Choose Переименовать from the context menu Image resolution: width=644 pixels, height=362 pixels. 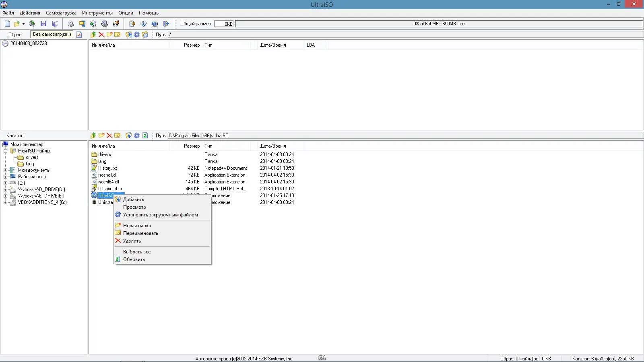coord(140,233)
